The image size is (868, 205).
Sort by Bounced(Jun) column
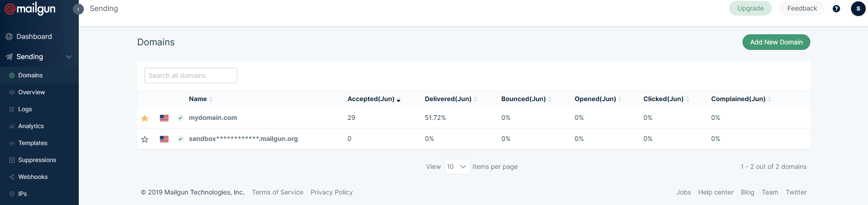coord(526,99)
